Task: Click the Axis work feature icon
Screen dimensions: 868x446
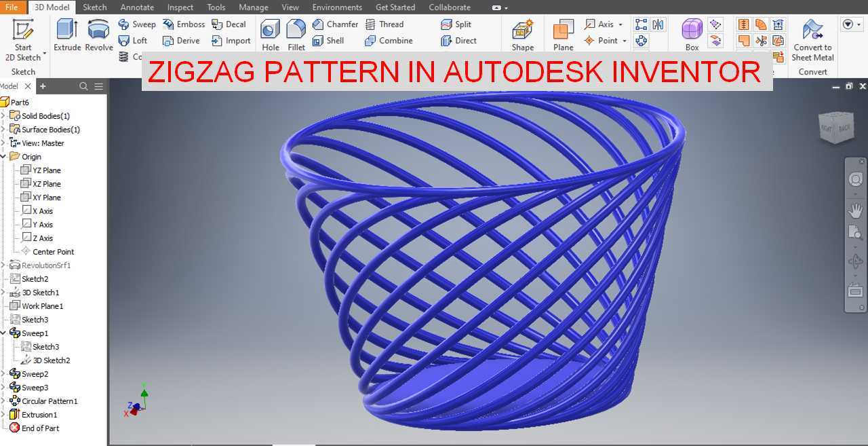Action: (590, 24)
